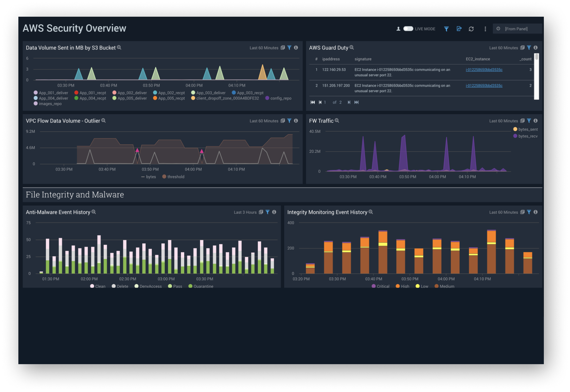Show info for Data Volume S3 Bucket panel

coord(296,48)
